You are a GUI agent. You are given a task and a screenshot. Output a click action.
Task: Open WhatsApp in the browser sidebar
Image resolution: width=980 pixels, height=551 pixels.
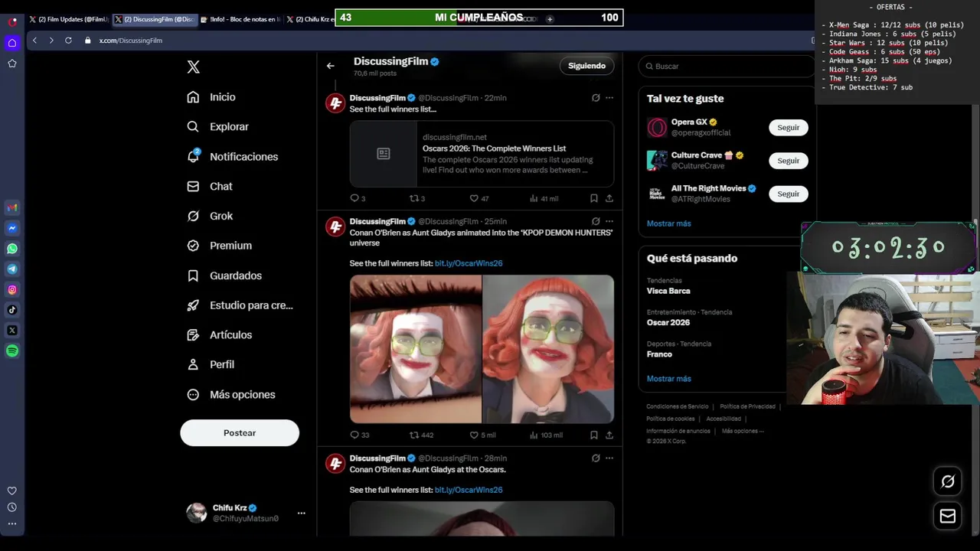[x=12, y=249]
